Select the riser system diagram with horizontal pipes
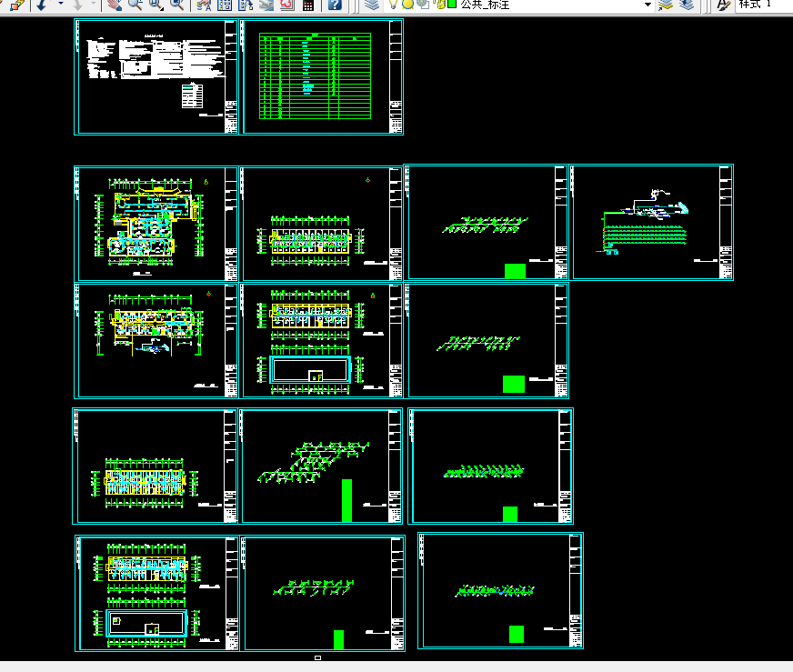 point(651,222)
